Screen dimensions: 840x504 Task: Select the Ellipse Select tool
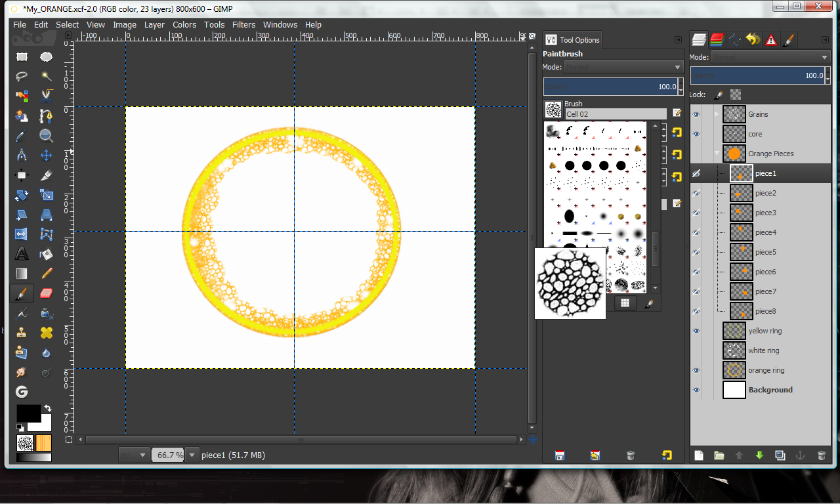pyautogui.click(x=46, y=57)
